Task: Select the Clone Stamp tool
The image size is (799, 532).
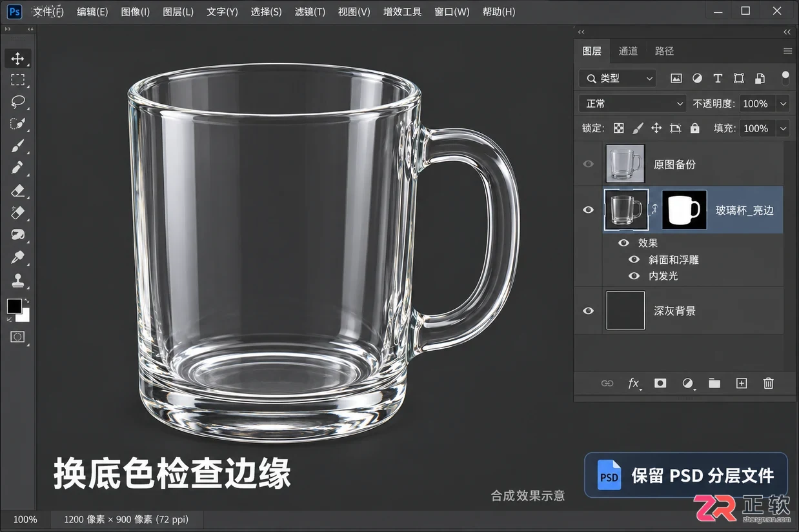Action: (x=17, y=281)
